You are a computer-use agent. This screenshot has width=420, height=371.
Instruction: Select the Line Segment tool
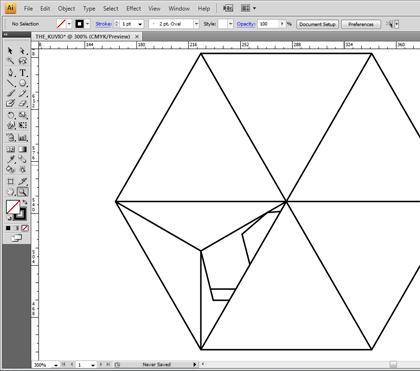(10, 83)
